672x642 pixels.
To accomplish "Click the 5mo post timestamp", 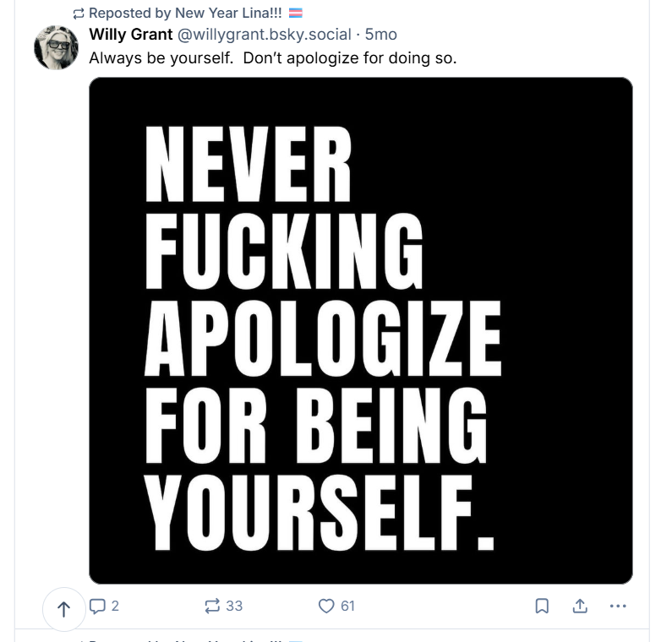I will [380, 35].
